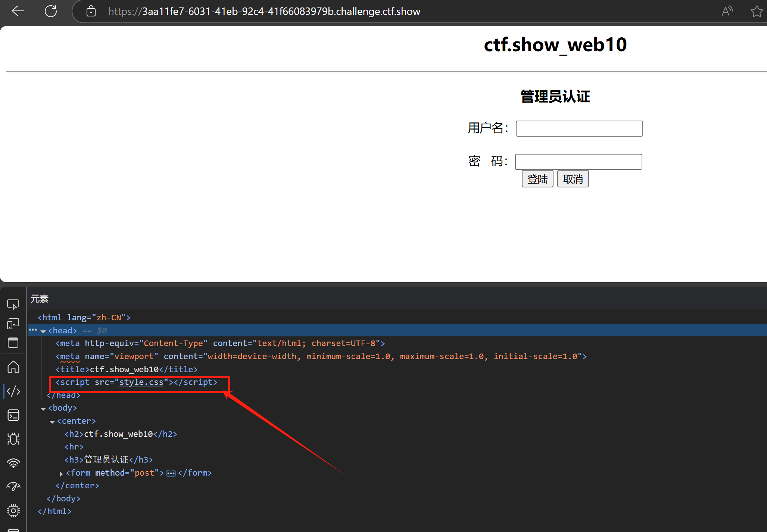Click the browser back arrow
Screen dimensions: 767x532
coord(18,11)
